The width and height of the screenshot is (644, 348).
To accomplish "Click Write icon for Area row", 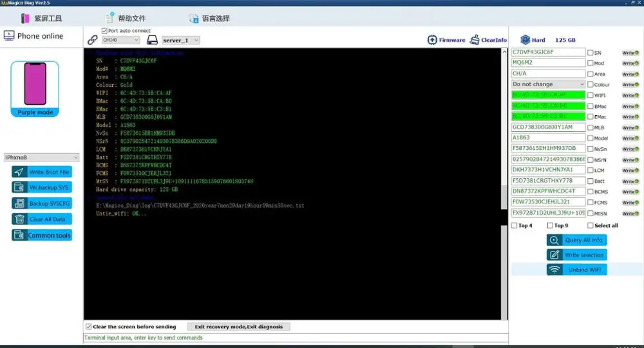I will [x=630, y=74].
